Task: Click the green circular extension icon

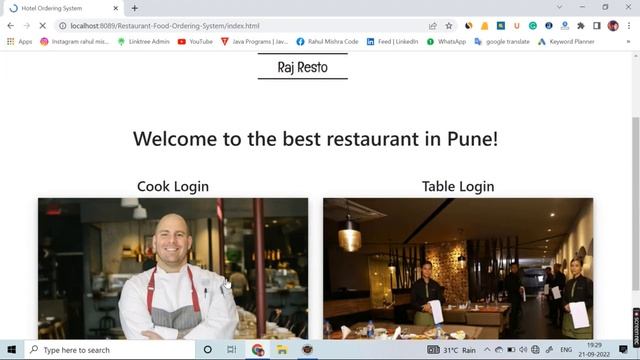Action: [x=533, y=26]
